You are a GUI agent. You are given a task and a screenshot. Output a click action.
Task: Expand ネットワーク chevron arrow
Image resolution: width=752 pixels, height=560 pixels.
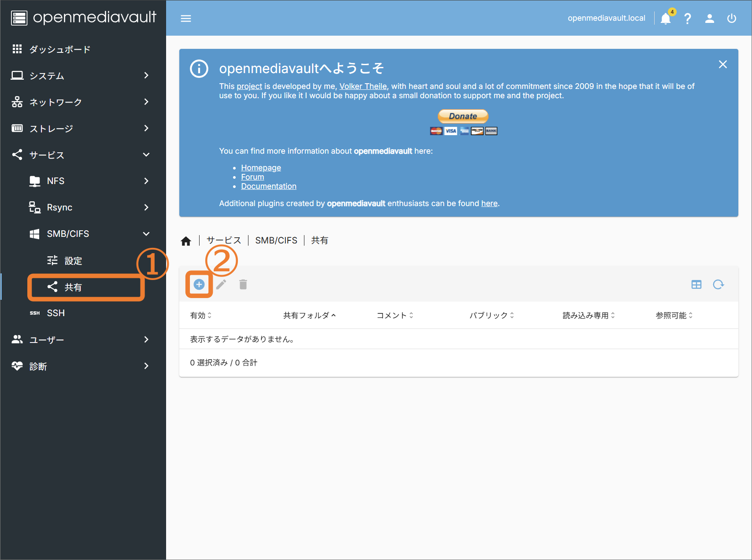pyautogui.click(x=146, y=102)
